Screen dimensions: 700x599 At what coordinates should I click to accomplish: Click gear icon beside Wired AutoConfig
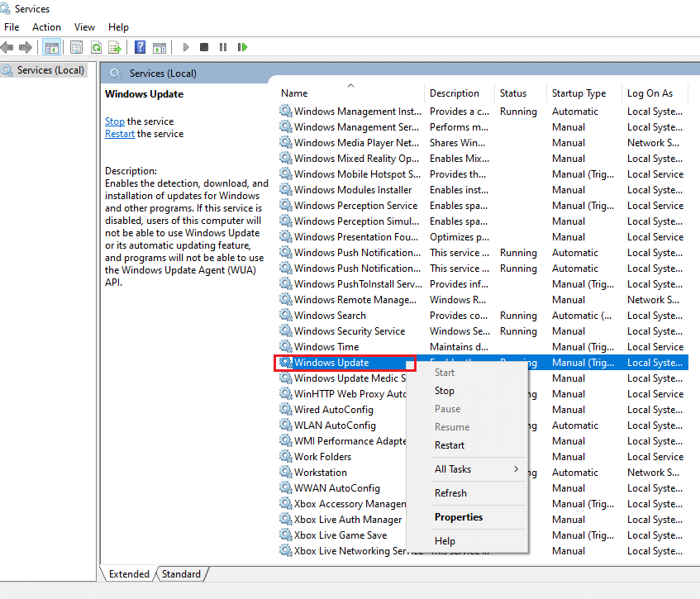[286, 409]
